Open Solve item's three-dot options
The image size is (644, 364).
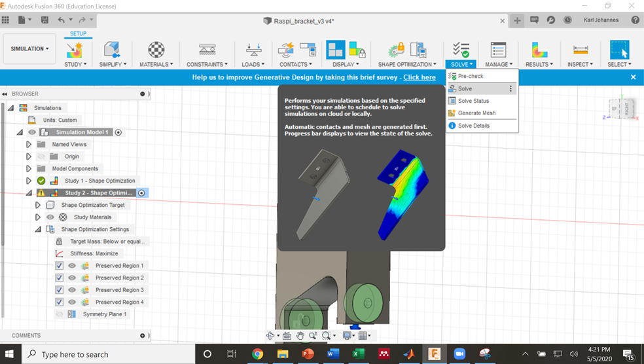click(x=510, y=89)
